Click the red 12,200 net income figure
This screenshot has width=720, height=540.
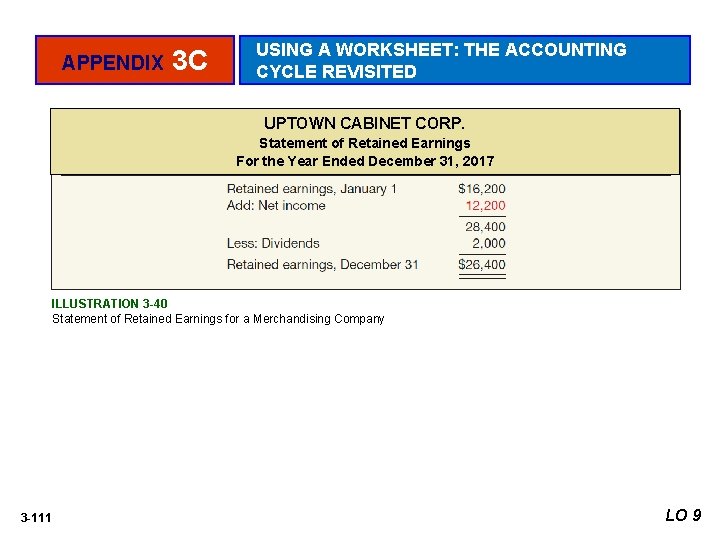pos(485,206)
